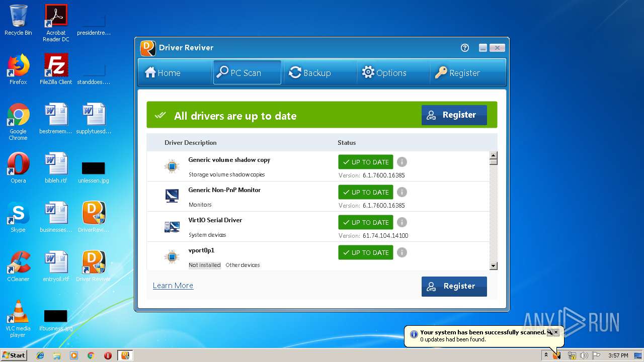Click UP TO DATE for VirtIO Serial Driver
The width and height of the screenshot is (644, 362).
pyautogui.click(x=366, y=222)
